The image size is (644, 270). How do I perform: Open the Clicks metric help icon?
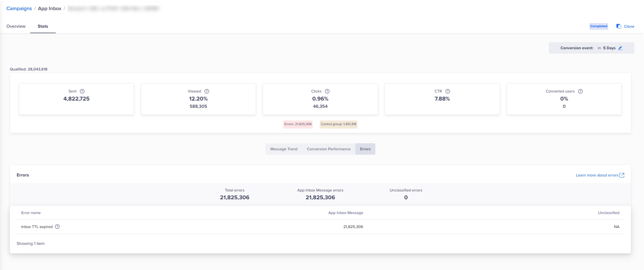[327, 91]
